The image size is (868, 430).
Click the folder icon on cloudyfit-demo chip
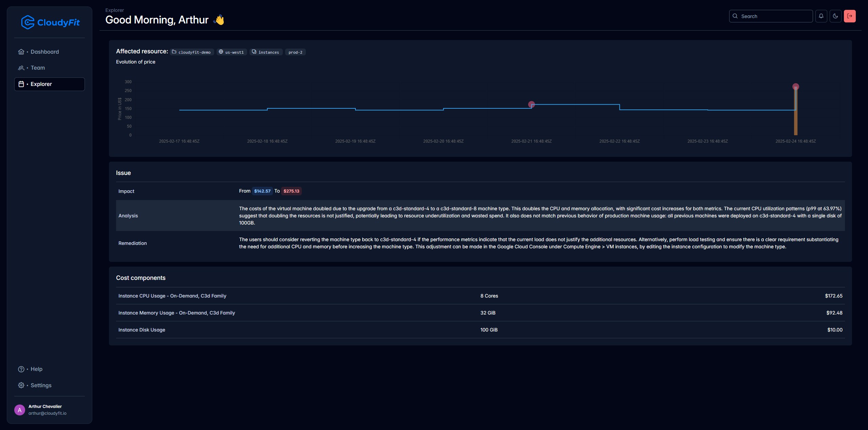174,52
